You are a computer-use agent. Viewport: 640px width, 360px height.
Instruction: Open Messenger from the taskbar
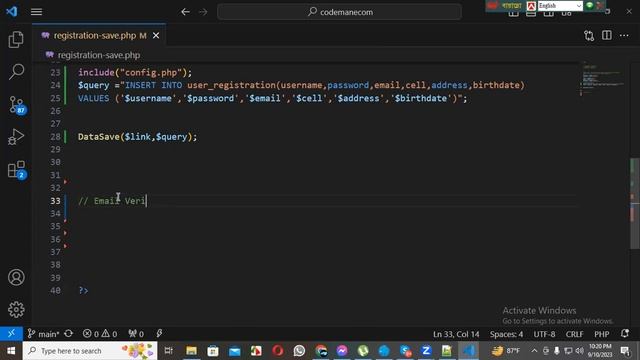coord(342,351)
